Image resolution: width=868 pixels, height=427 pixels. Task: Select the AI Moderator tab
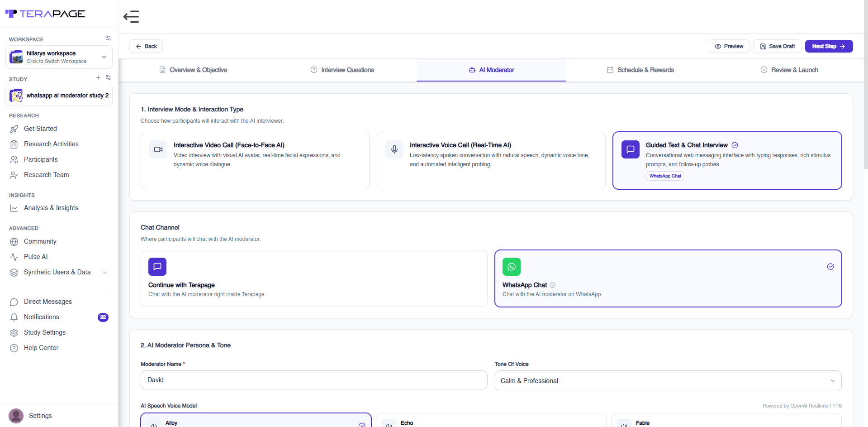pos(491,70)
